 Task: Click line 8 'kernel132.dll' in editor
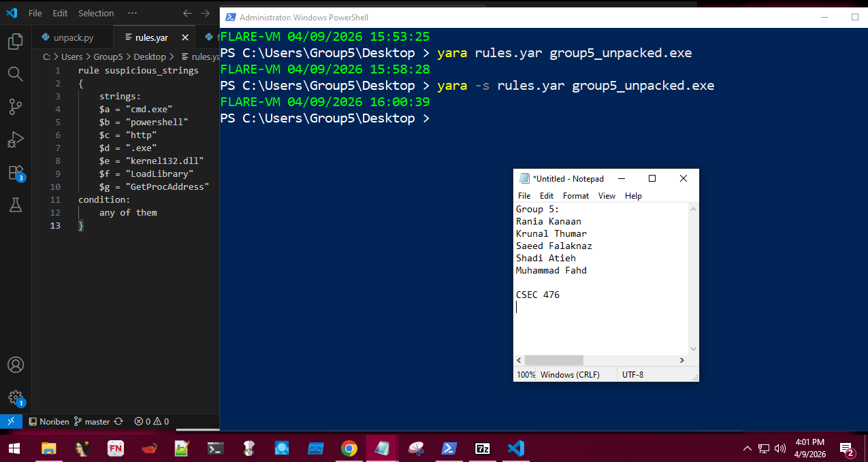pyautogui.click(x=151, y=161)
